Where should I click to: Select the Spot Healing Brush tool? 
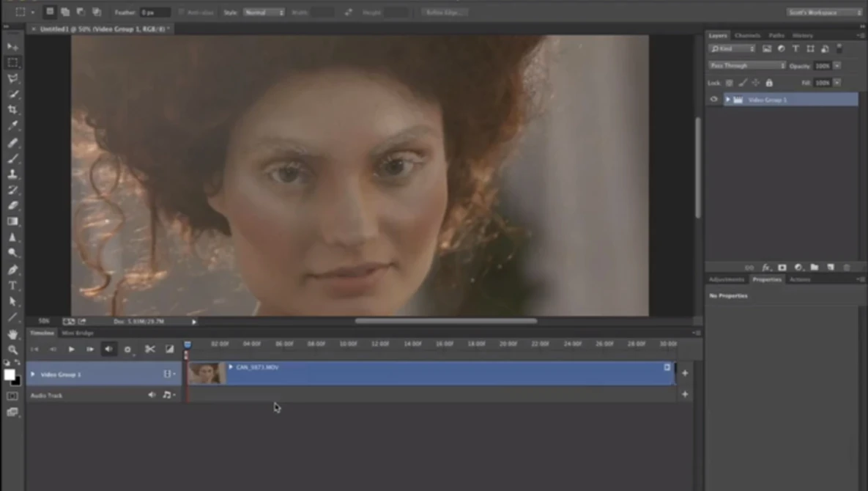12,143
